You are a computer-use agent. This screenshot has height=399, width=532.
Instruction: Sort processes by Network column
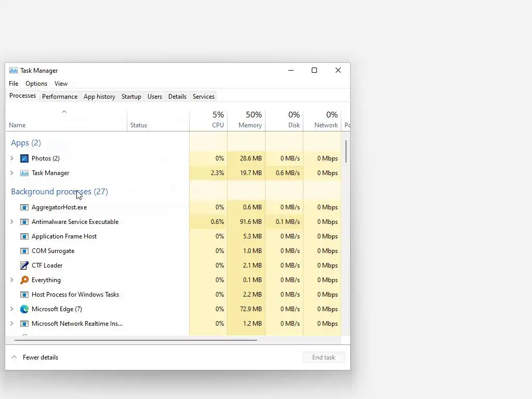pos(322,121)
